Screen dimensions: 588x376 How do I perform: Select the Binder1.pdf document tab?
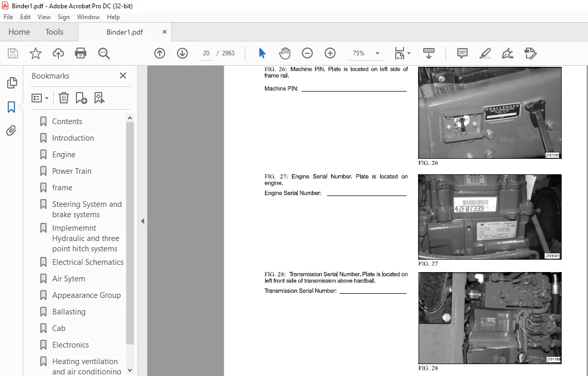(125, 32)
